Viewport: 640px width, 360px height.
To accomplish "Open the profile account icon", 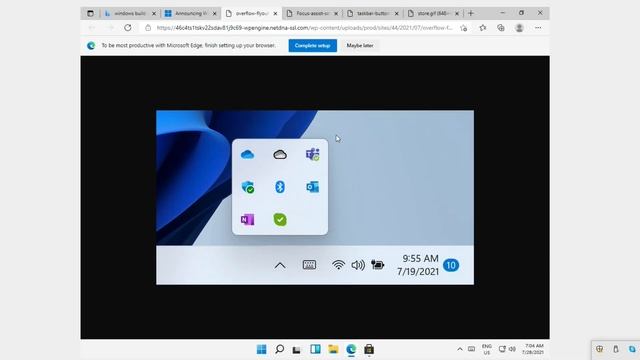I will pos(519,28).
